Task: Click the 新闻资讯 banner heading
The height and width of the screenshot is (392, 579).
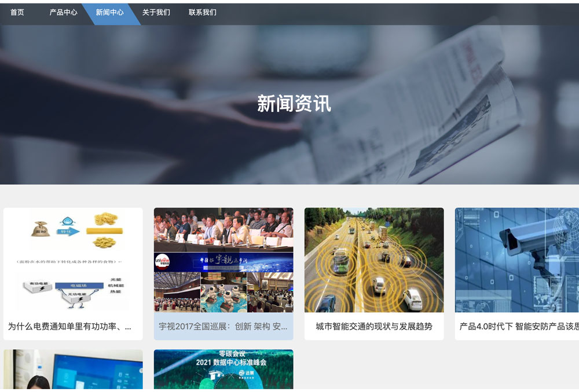Action: [294, 104]
